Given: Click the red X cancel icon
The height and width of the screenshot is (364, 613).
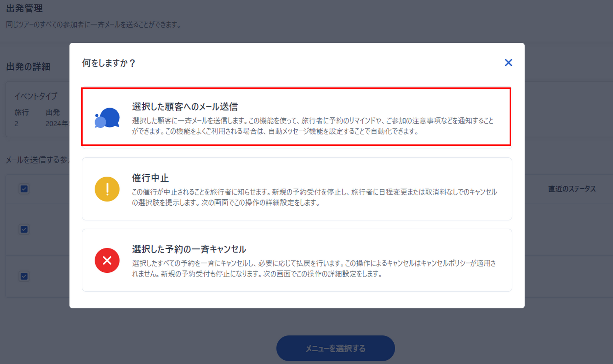Looking at the screenshot, I should pos(107,260).
